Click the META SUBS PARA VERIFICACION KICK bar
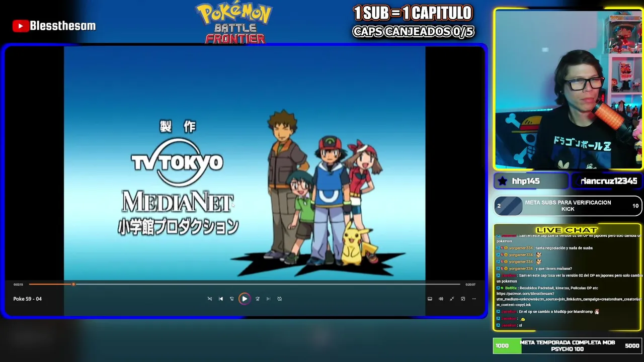This screenshot has width=644, height=362. tap(568, 206)
